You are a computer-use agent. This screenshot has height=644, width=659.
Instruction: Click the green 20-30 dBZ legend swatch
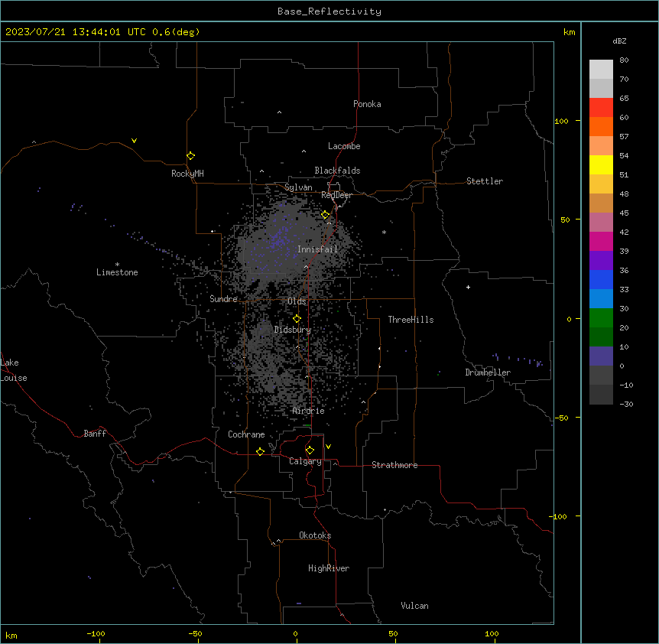[601, 318]
